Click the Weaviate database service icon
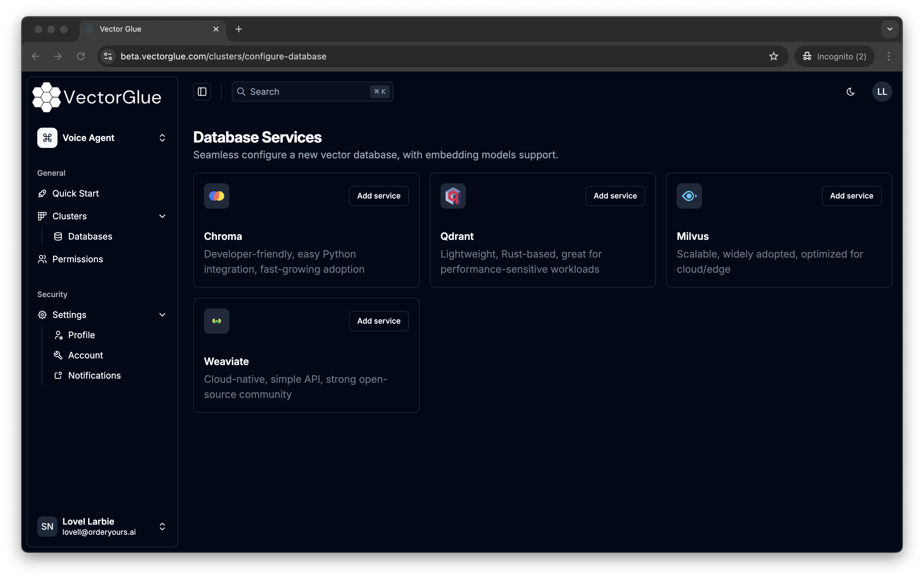Image resolution: width=924 pixels, height=579 pixels. [x=217, y=321]
